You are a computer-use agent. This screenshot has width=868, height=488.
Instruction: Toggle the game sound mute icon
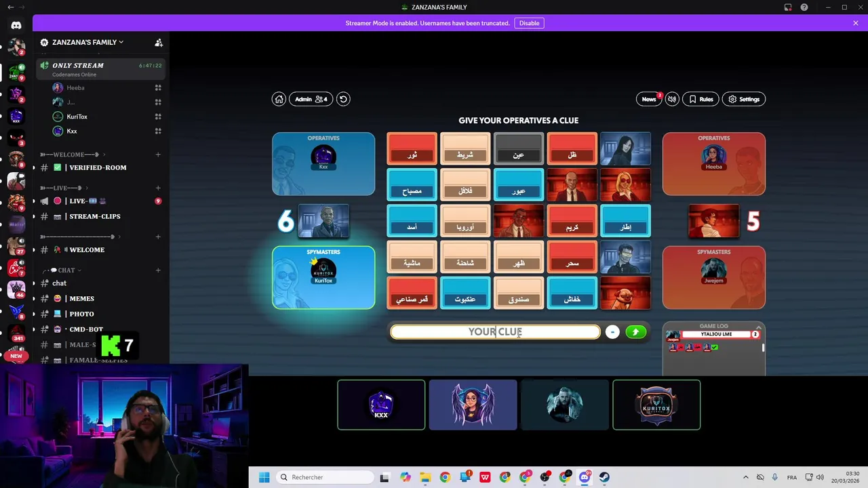tap(672, 99)
